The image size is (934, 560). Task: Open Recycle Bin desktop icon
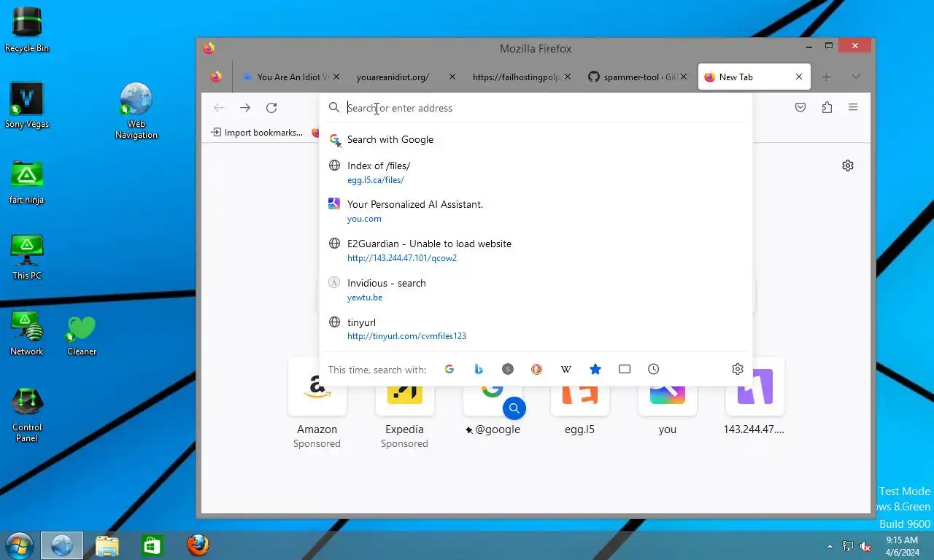27,30
